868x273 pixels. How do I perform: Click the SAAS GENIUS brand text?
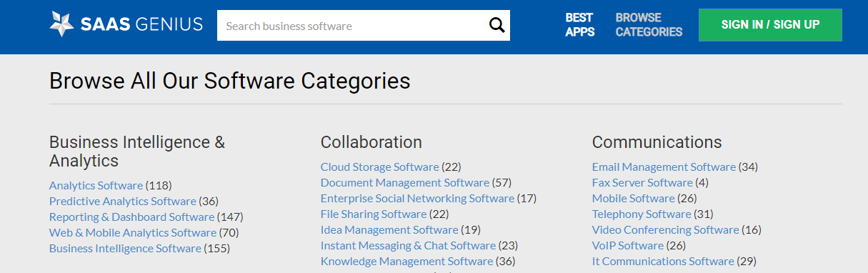click(141, 25)
